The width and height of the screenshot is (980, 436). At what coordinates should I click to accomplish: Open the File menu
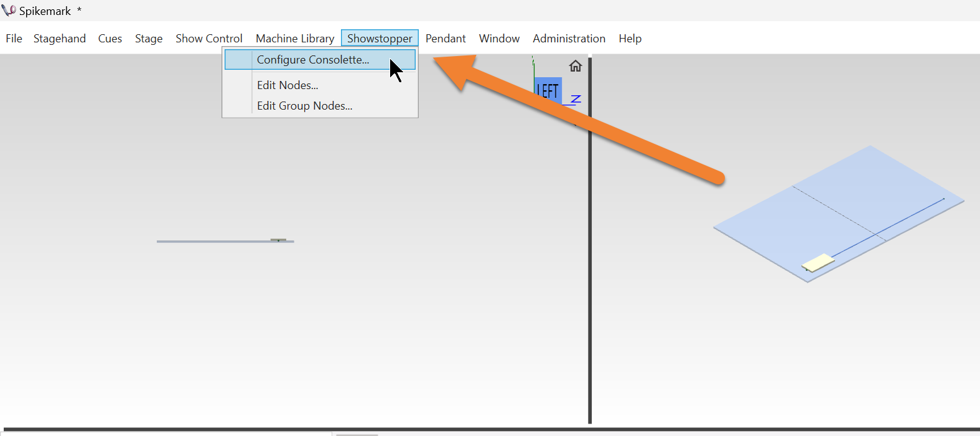(x=14, y=39)
